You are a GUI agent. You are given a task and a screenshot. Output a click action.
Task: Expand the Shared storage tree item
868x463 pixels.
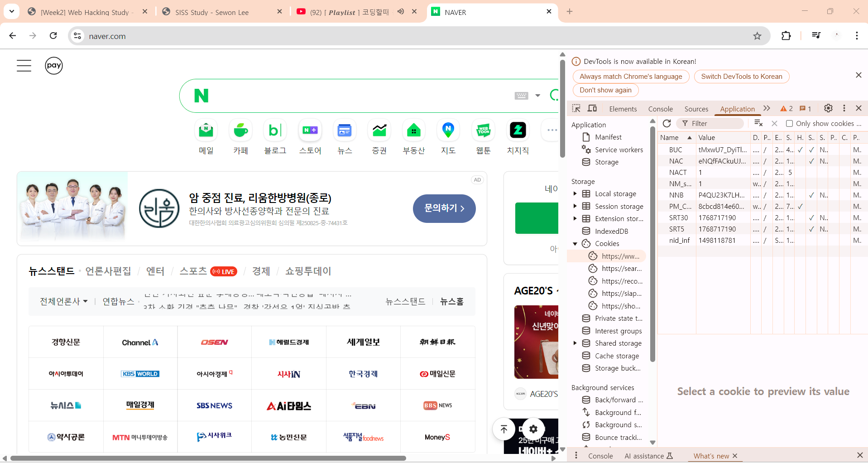pos(575,343)
